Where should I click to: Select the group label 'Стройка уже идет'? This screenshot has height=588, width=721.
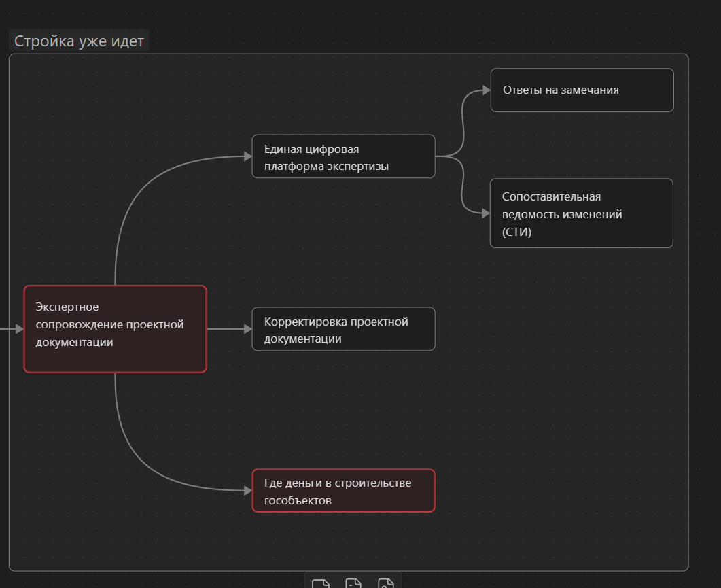pyautogui.click(x=79, y=41)
